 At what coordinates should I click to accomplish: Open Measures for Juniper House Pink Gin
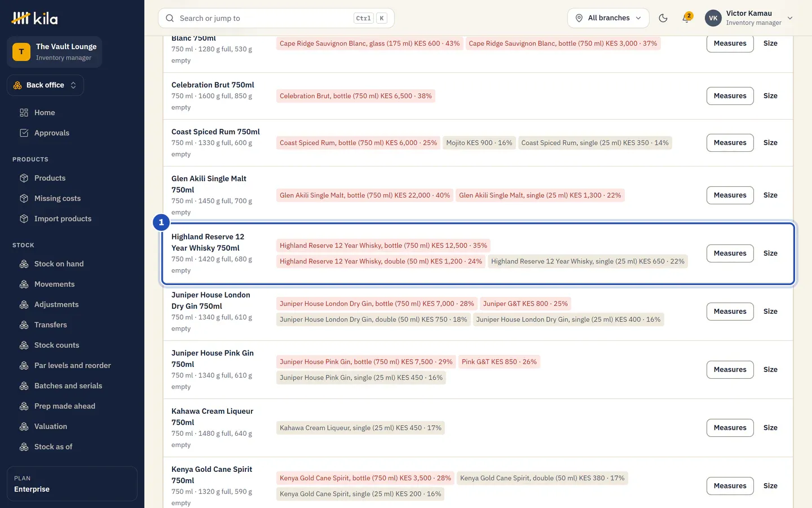730,370
